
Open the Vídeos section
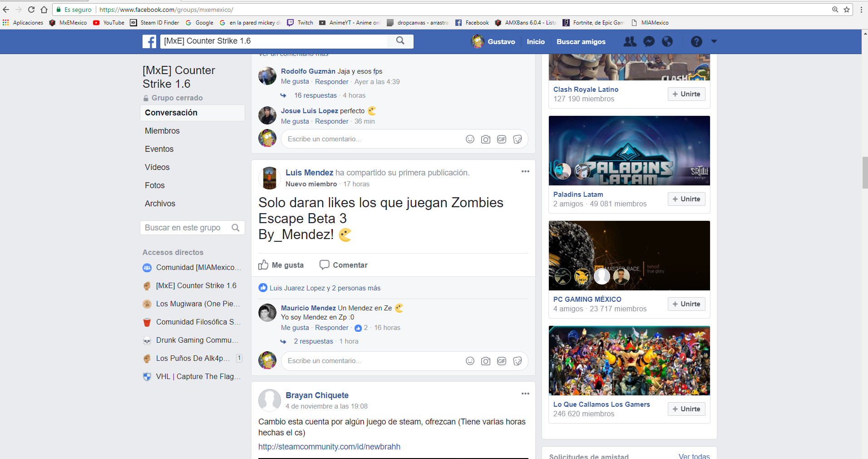[157, 167]
